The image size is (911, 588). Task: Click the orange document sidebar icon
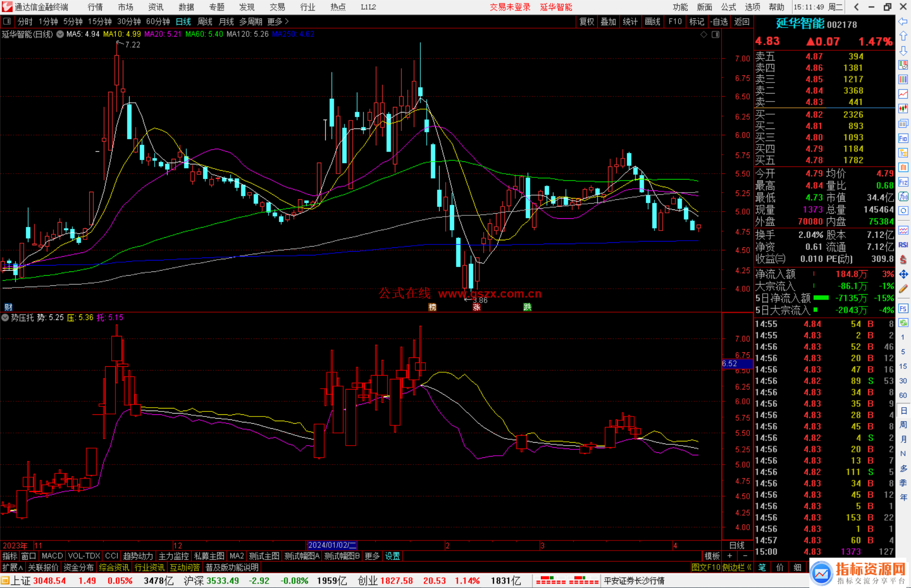pos(903,167)
